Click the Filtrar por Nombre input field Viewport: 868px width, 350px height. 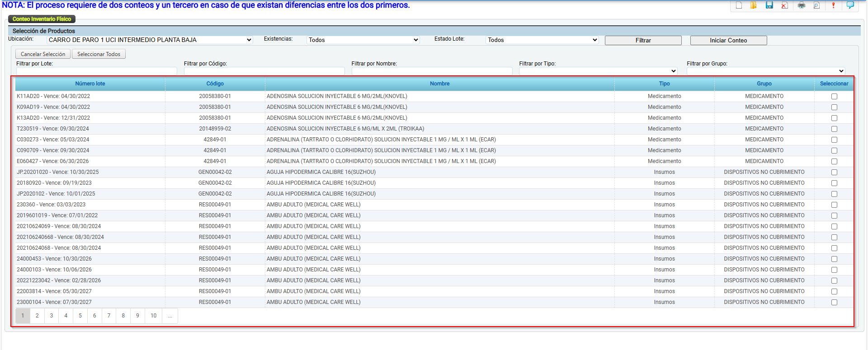(432, 71)
